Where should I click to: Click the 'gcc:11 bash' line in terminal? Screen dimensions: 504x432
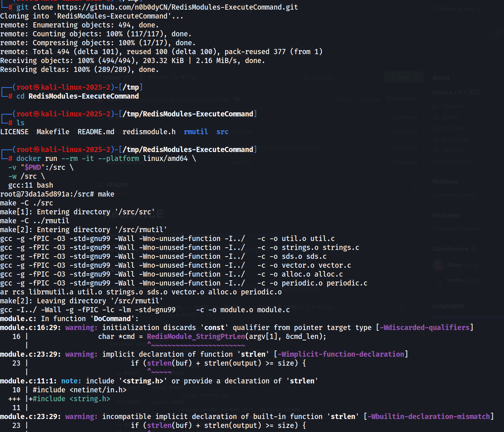(x=31, y=185)
